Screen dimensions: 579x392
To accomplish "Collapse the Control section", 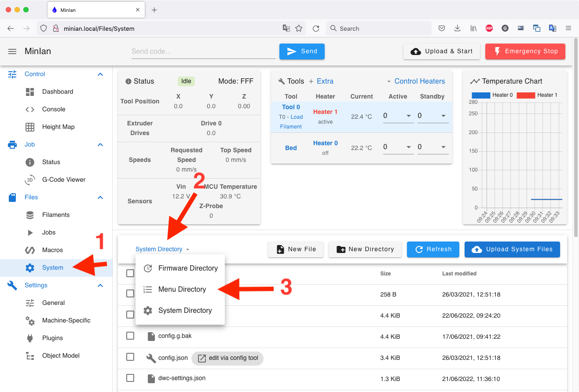I will (100, 74).
